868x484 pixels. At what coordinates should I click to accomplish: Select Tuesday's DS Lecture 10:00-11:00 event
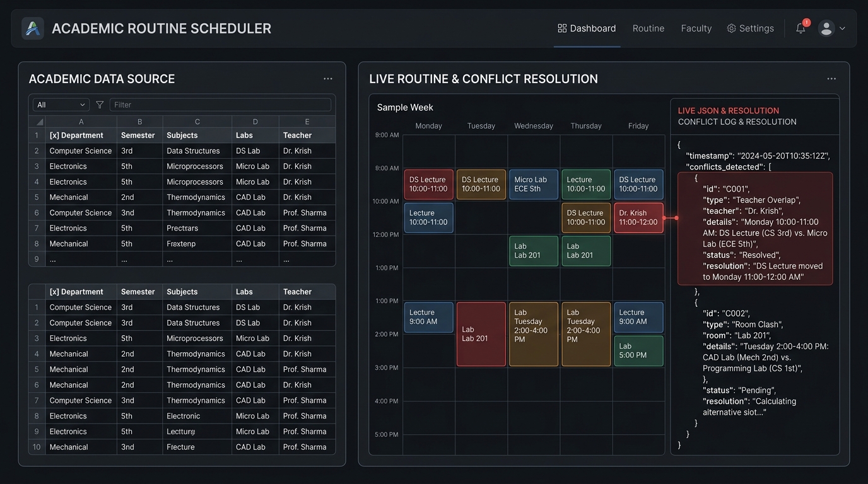click(x=481, y=184)
